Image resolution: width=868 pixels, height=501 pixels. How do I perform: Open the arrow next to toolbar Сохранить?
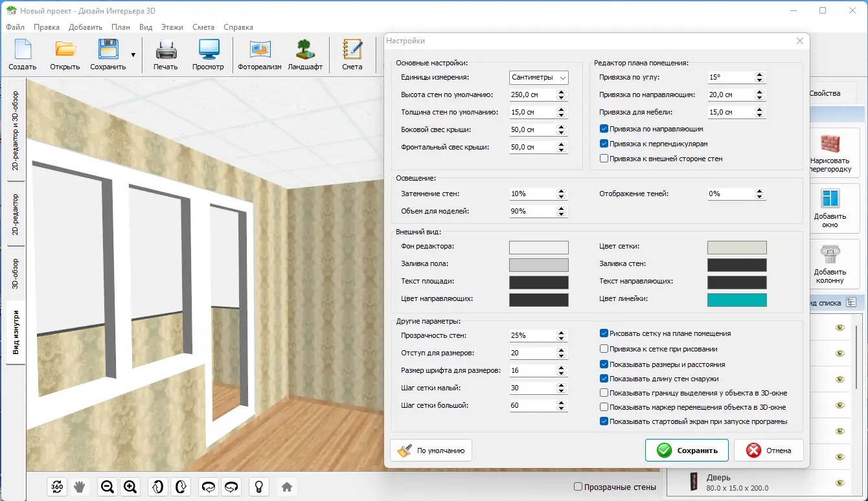point(133,54)
